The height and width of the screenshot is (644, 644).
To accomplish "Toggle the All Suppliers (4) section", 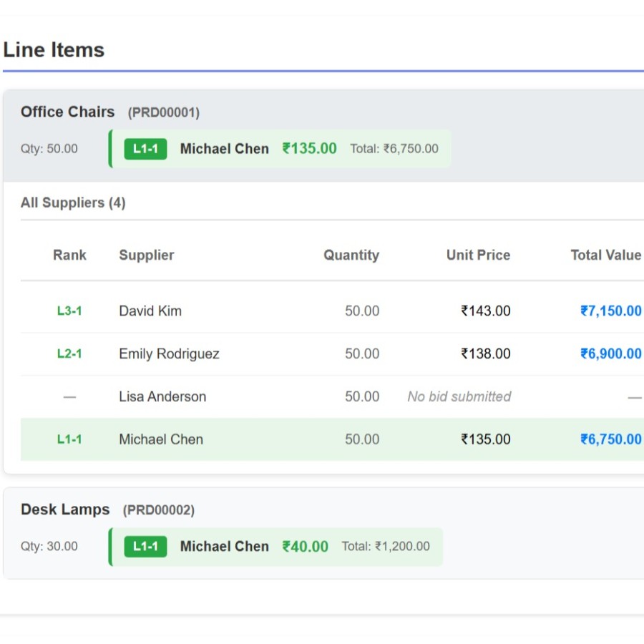I will [x=73, y=203].
